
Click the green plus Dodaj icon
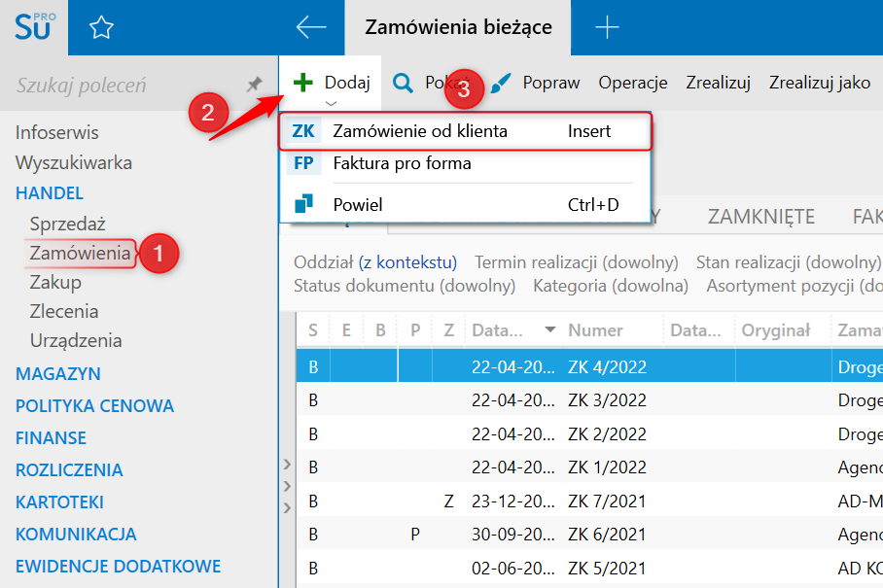(303, 83)
